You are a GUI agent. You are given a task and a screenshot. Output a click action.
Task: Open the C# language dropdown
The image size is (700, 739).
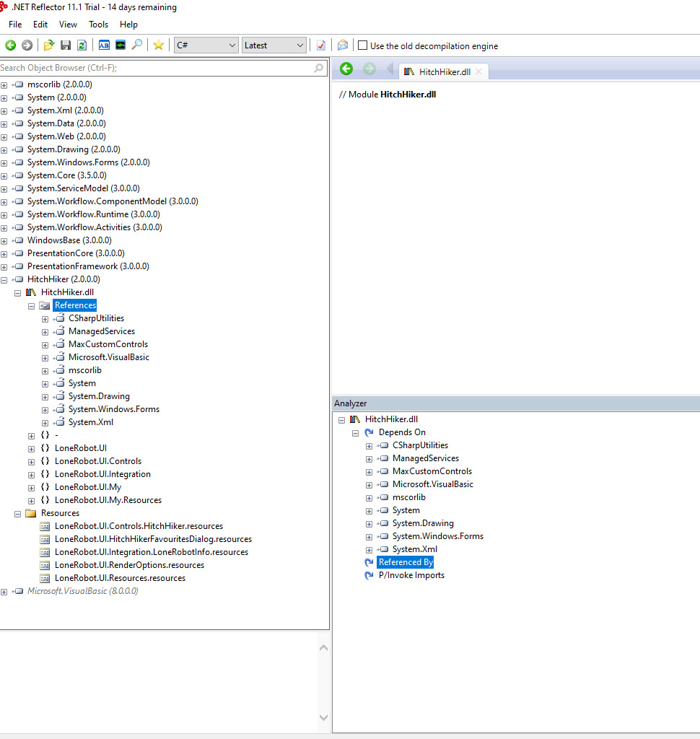[206, 45]
